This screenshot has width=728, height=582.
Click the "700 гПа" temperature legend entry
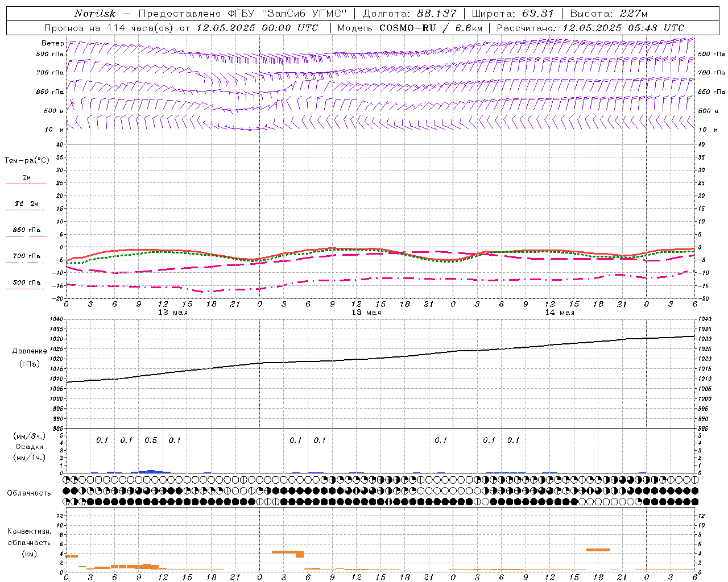click(27, 256)
